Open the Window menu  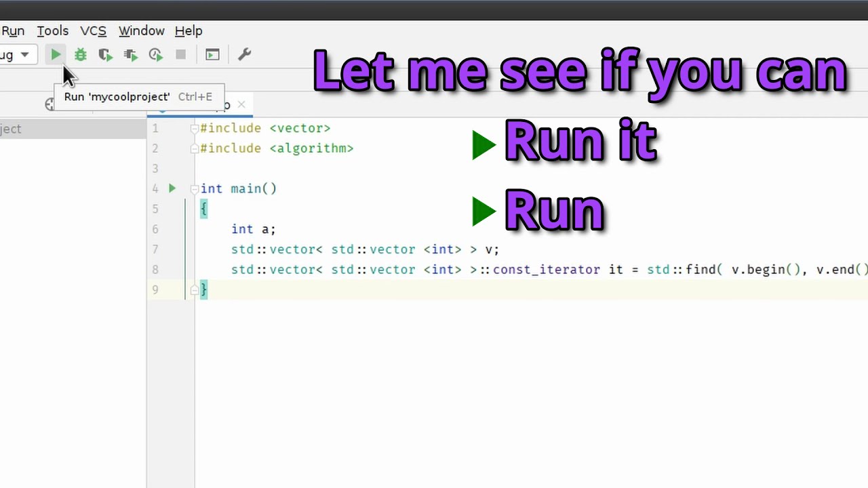point(141,30)
